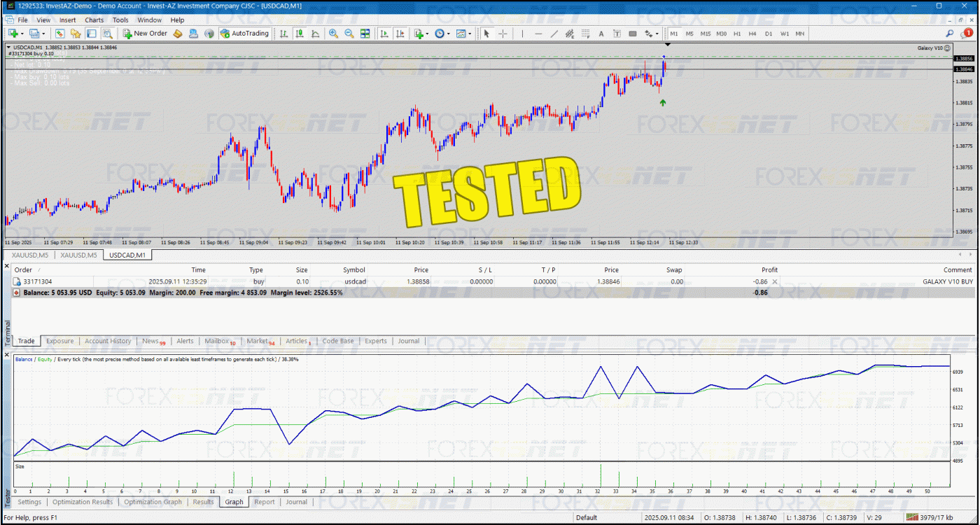The image size is (980, 525).
Task: Select the crosshair tool
Action: [x=503, y=33]
